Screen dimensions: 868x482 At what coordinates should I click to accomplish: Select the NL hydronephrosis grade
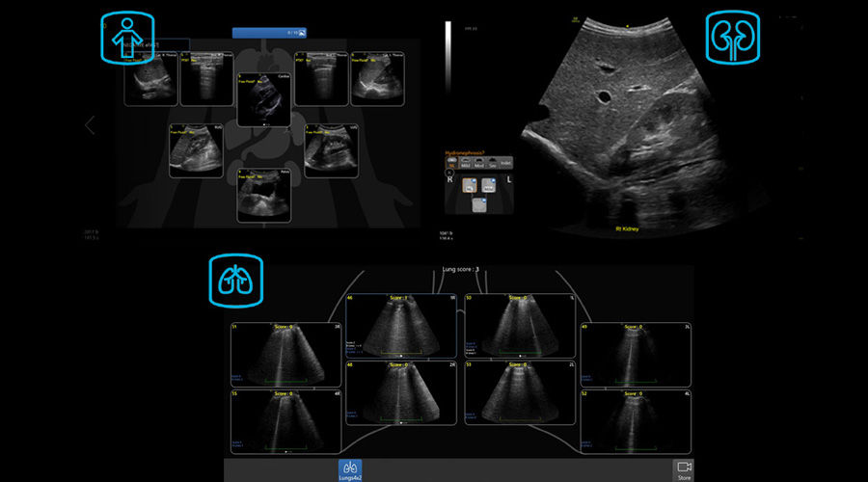(x=450, y=163)
